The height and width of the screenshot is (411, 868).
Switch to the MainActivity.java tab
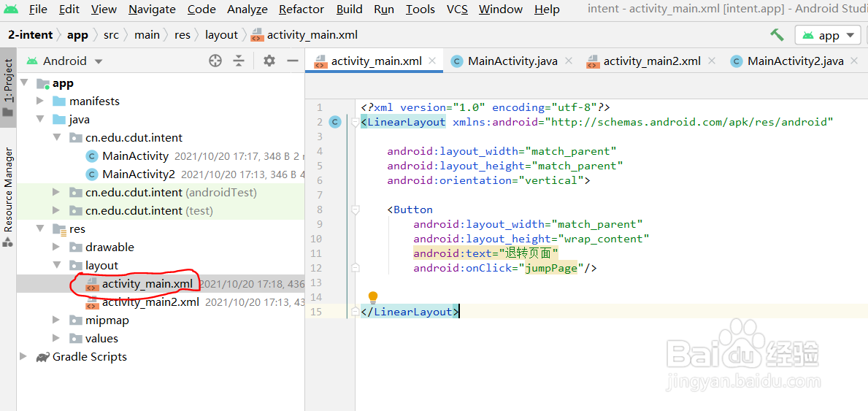point(512,61)
